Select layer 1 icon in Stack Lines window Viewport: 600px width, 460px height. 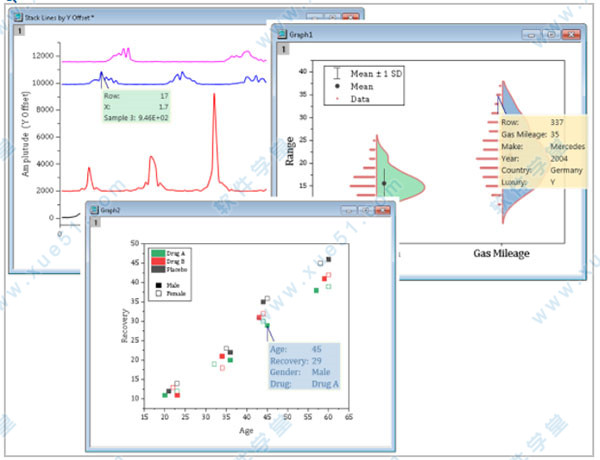tap(19, 31)
